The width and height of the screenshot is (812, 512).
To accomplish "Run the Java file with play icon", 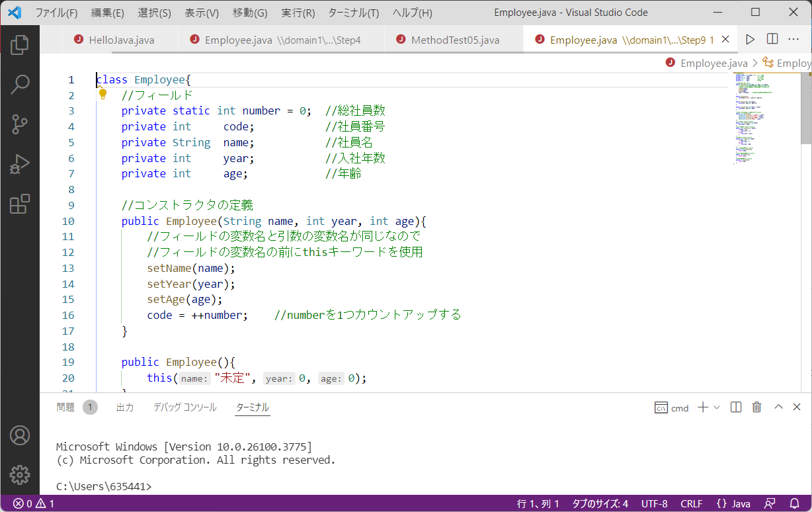I will pyautogui.click(x=750, y=40).
